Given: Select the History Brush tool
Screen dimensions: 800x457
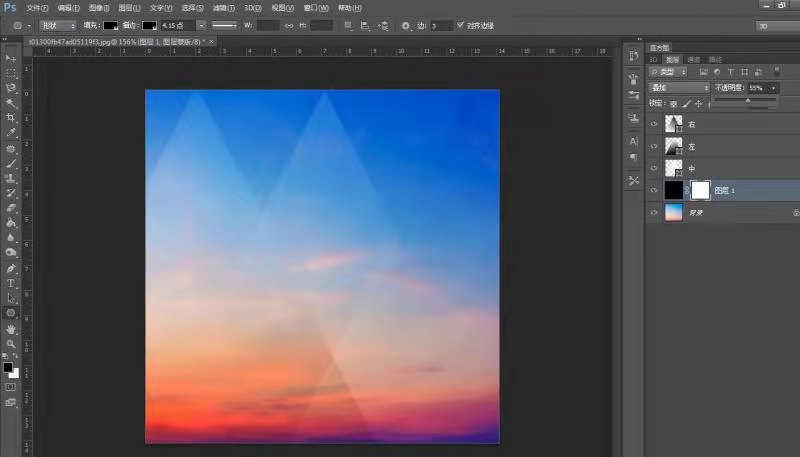Looking at the screenshot, I should [11, 193].
